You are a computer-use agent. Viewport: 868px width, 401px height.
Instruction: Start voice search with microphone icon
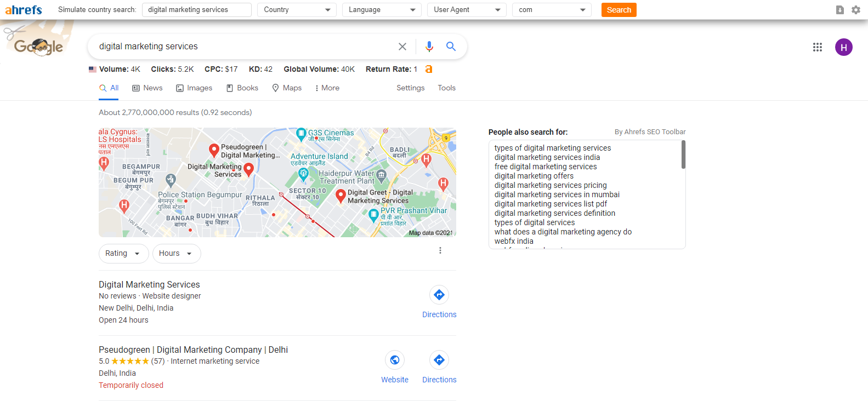(429, 47)
